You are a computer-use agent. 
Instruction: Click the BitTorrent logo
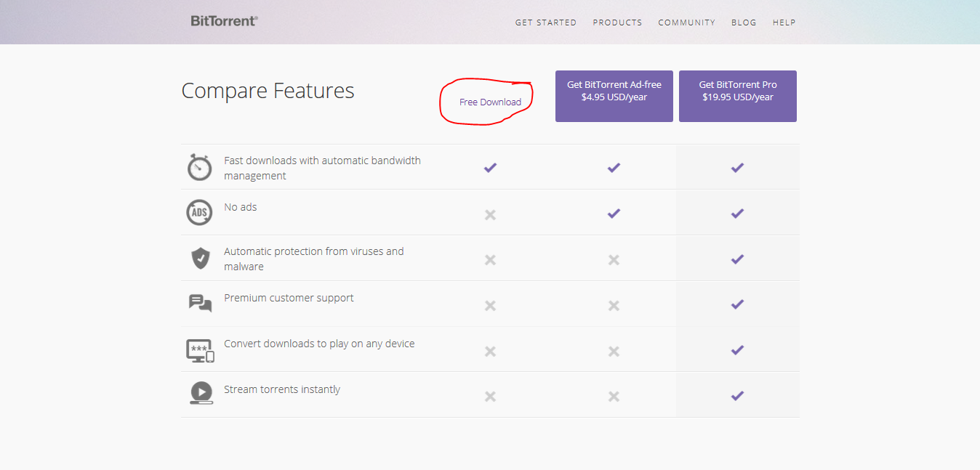click(x=224, y=21)
